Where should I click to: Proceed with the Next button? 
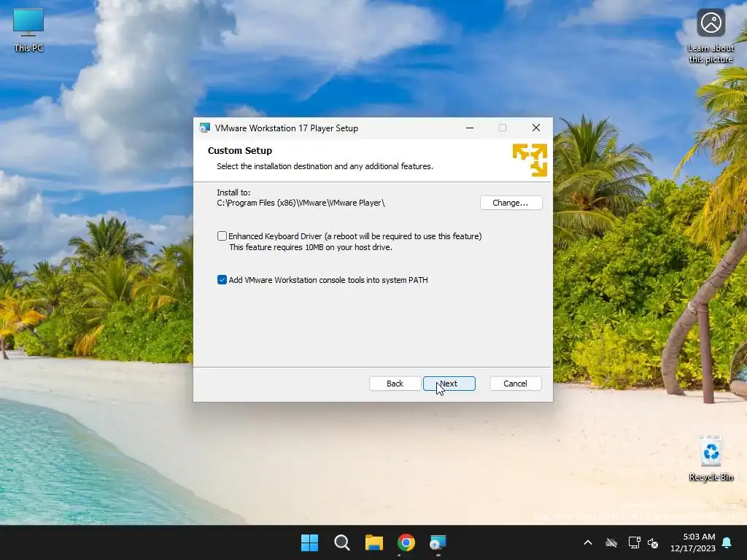(449, 384)
